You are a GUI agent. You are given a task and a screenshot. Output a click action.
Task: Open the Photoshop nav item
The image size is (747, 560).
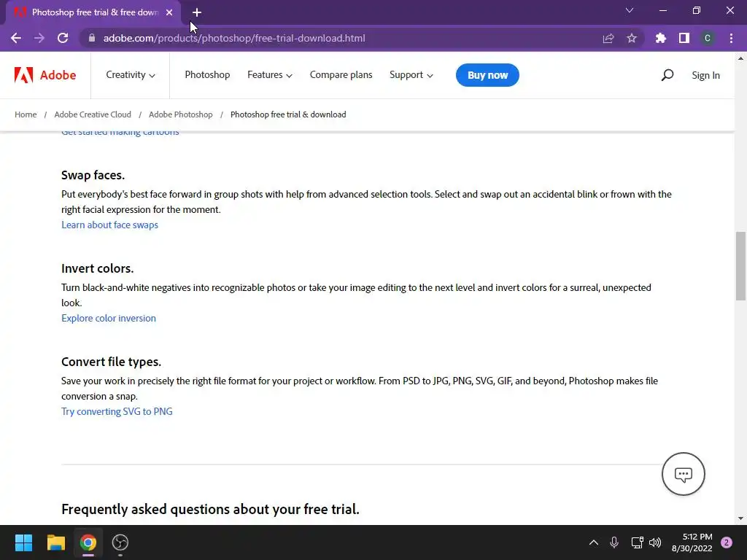pos(207,75)
